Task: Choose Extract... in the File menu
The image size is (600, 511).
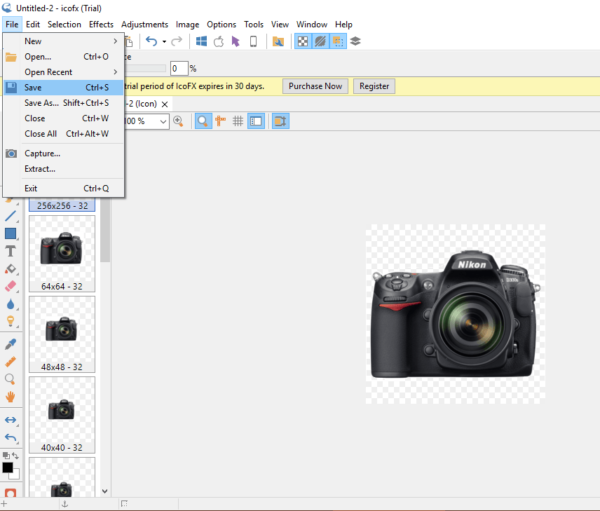Action: 63,169
